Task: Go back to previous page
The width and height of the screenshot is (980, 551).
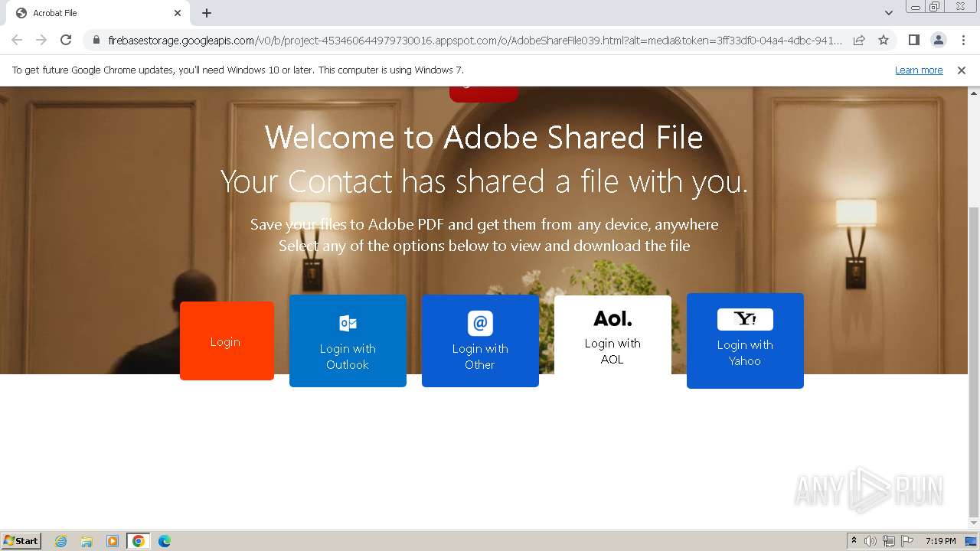Action: [x=17, y=40]
